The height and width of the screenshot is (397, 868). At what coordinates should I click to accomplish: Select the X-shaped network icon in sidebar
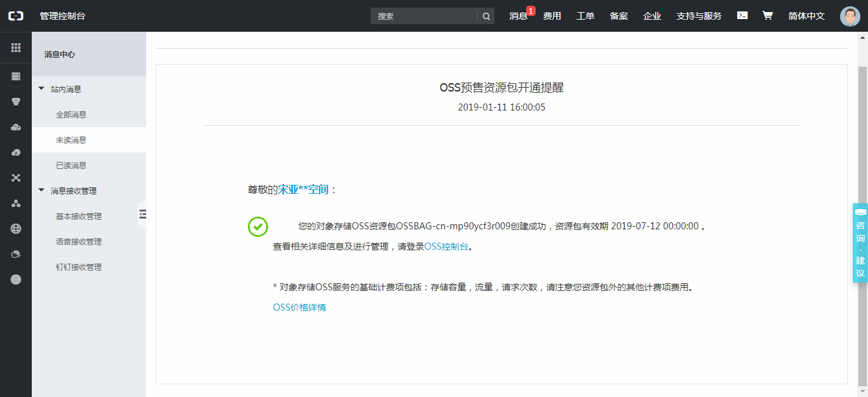pyautogui.click(x=16, y=178)
